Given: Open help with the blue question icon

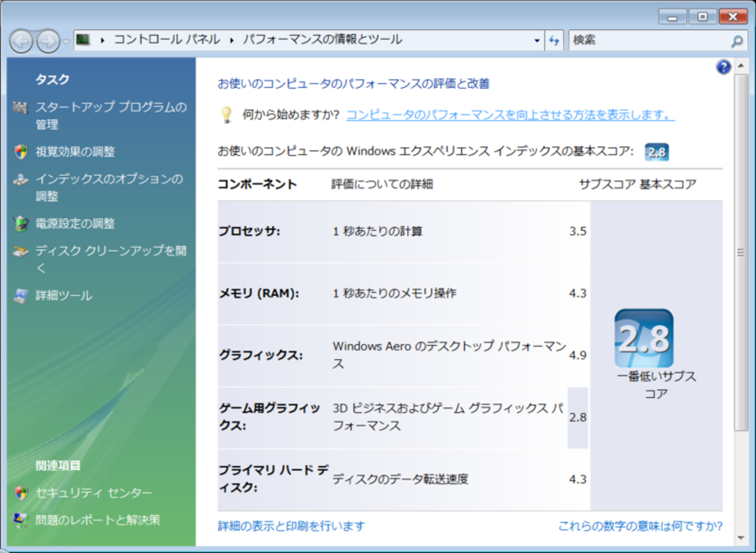Looking at the screenshot, I should pyautogui.click(x=723, y=67).
